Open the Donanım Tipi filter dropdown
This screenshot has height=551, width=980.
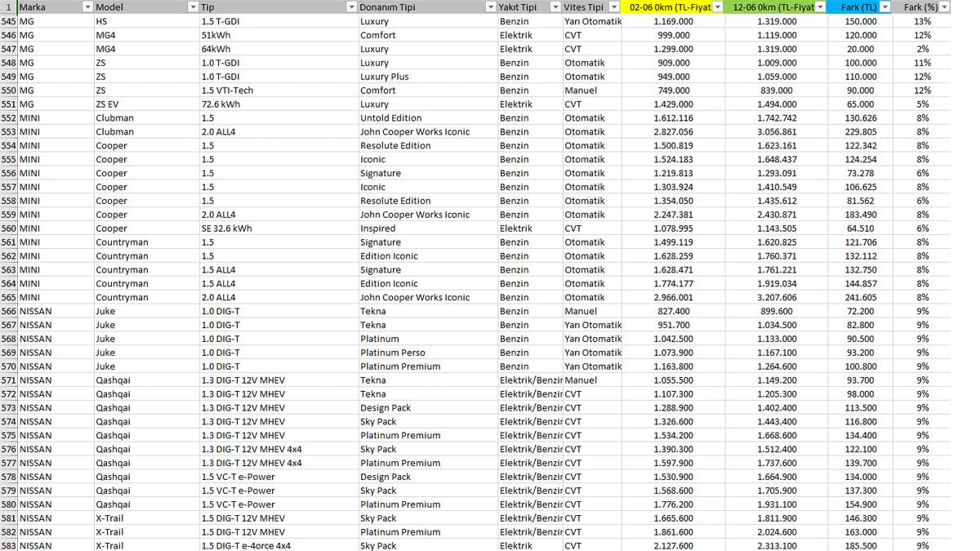pos(490,7)
